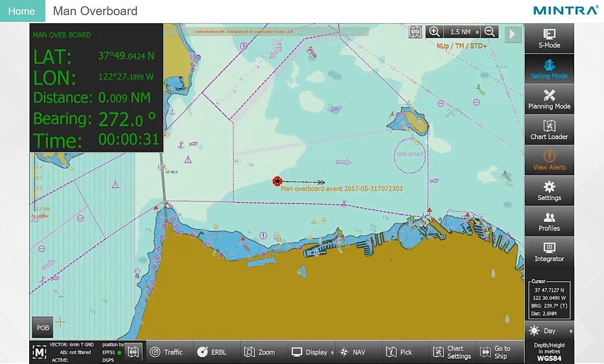Screen dimensions: 604x364
Task: Click the LAT value 37°49.0424 N
Action: (126, 56)
